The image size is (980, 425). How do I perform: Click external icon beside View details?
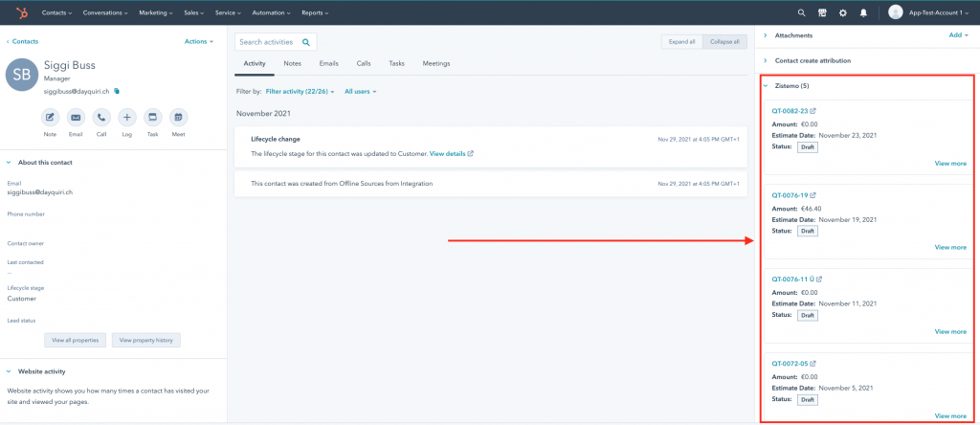(x=471, y=154)
